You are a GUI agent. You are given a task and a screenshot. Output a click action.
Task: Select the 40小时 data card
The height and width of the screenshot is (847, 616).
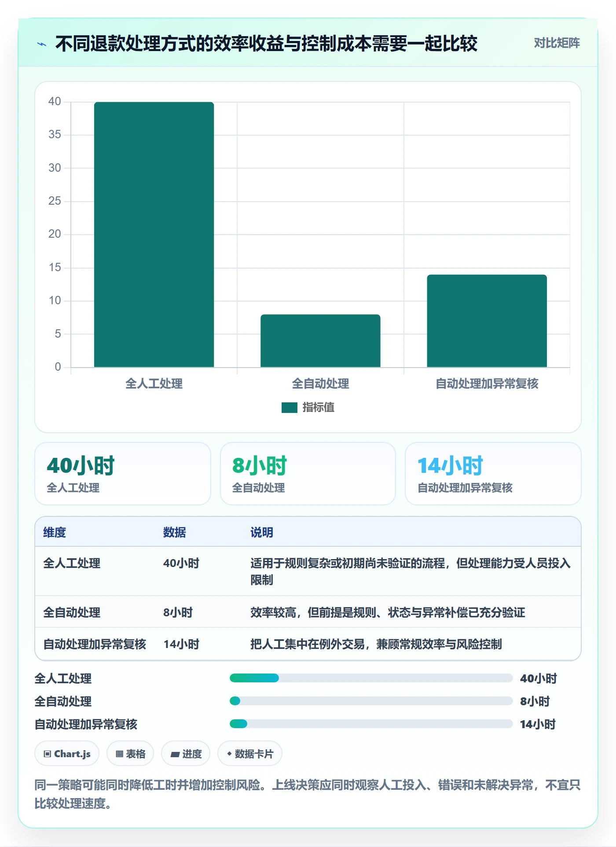(123, 474)
